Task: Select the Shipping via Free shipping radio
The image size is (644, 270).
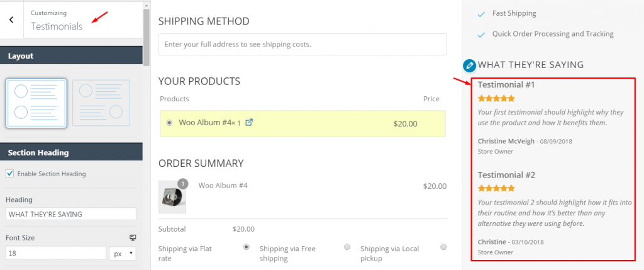Action: click(347, 247)
